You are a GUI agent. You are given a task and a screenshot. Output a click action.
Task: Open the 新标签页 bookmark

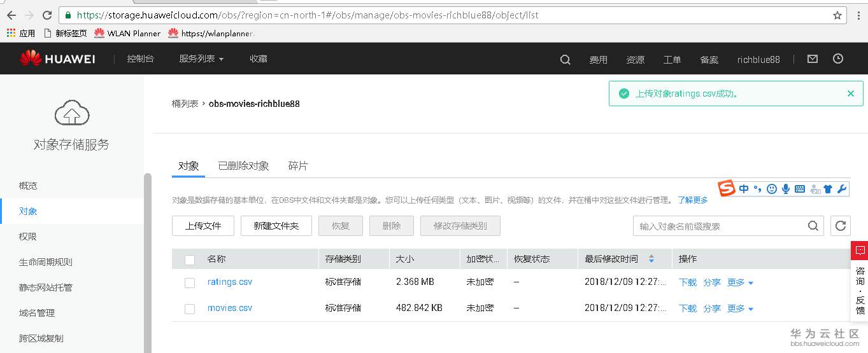pyautogui.click(x=65, y=33)
